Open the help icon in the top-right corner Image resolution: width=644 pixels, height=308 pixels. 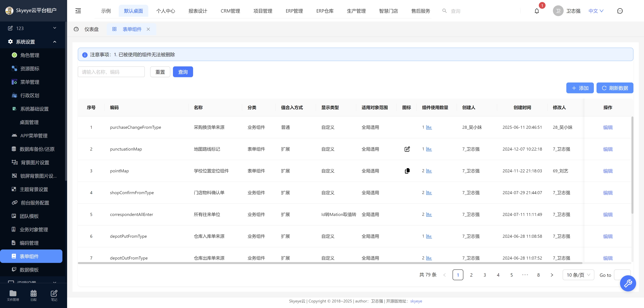coord(620,11)
